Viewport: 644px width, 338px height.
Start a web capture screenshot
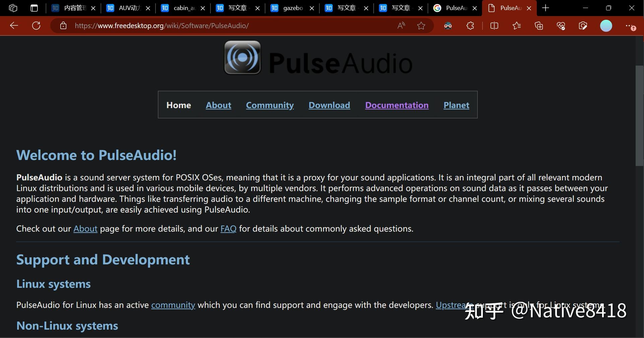583,25
